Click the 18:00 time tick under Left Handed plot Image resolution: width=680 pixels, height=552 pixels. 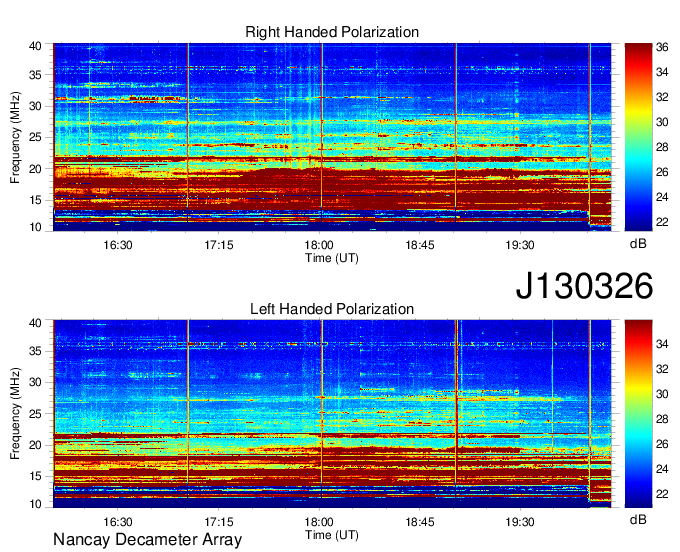pos(319,522)
